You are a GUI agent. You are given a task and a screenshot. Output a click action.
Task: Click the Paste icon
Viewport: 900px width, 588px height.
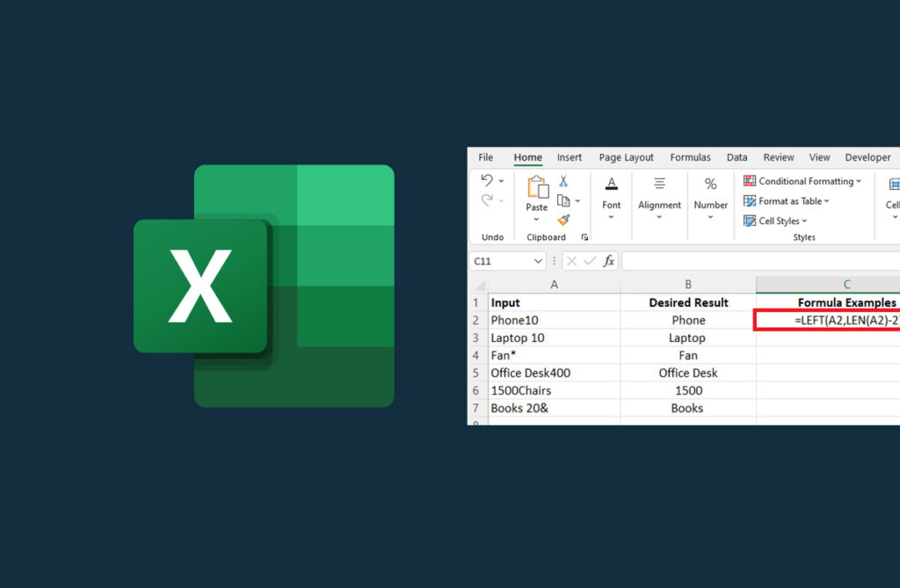click(538, 185)
